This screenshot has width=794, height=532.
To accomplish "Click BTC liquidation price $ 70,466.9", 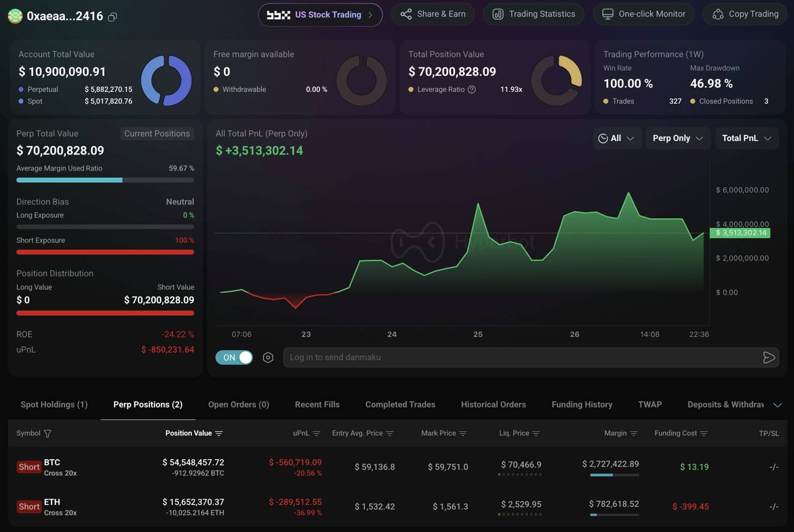I will pyautogui.click(x=521, y=465).
